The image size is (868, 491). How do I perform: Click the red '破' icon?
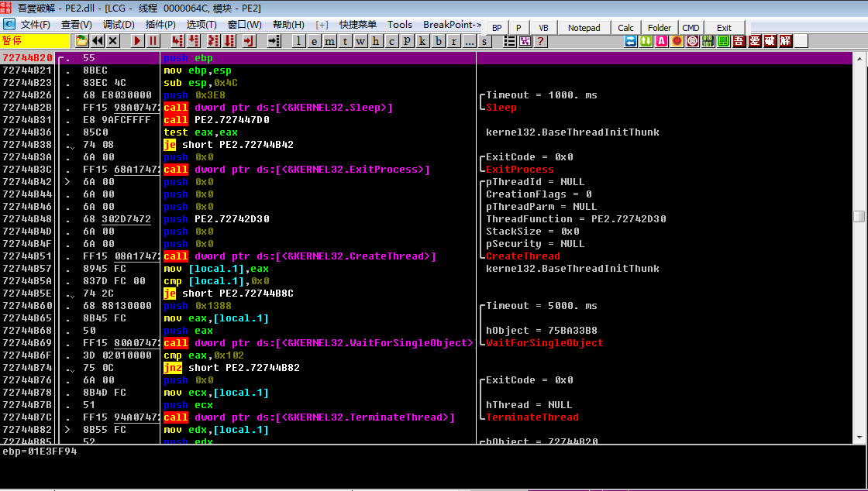pyautogui.click(x=770, y=41)
